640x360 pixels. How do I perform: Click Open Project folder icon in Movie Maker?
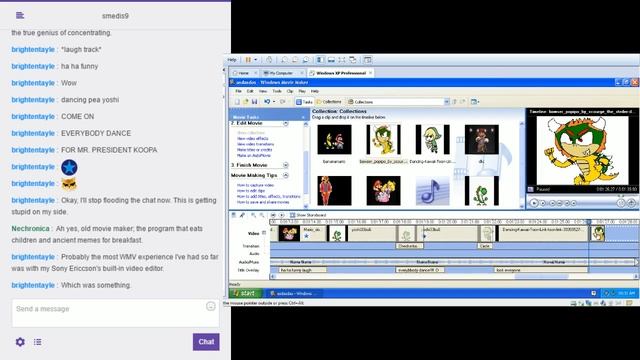pyautogui.click(x=245, y=102)
